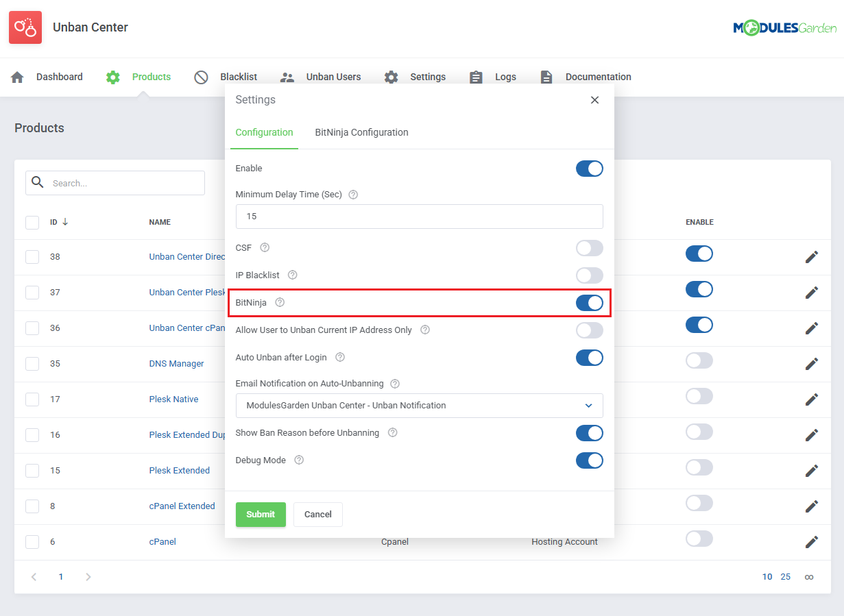Click the Unban Center handcuffs logo
Viewport: 844px width, 616px height.
(25, 27)
